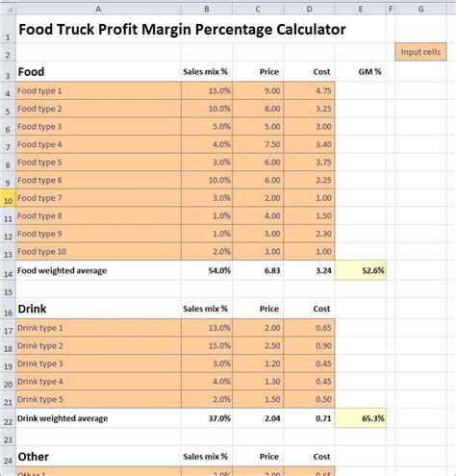Select row 10 header

[8, 198]
